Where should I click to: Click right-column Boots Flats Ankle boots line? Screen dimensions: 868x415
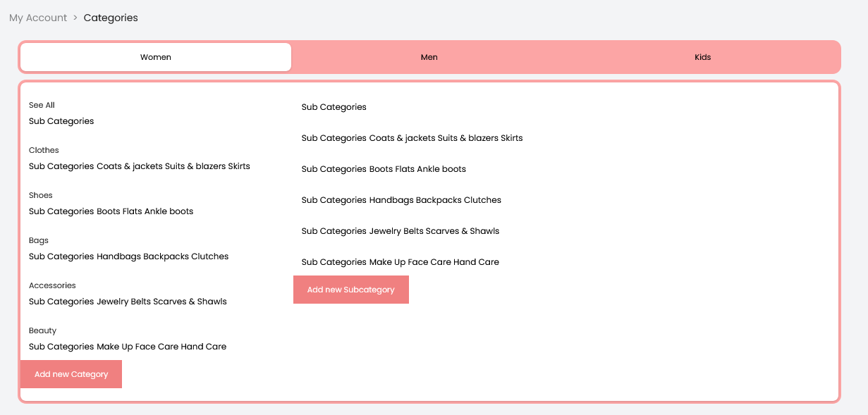pos(384,169)
